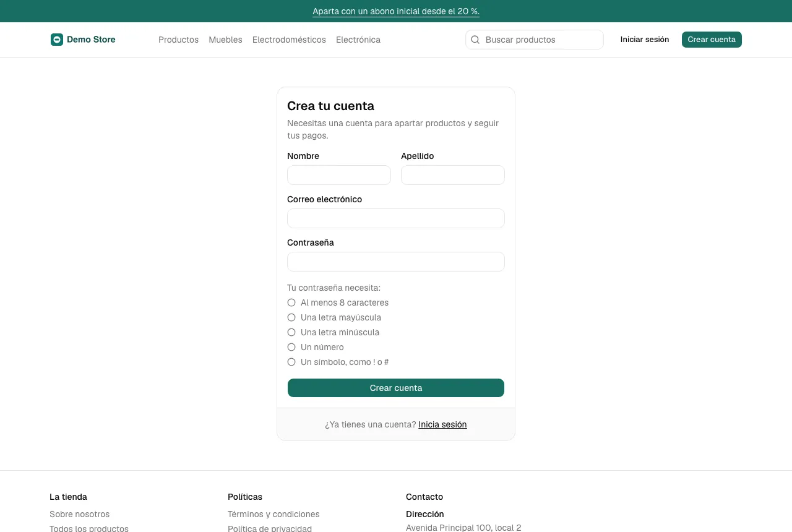This screenshot has width=792, height=532.
Task: Click the "Crea tu cuenta" heading
Action: pyautogui.click(x=330, y=106)
